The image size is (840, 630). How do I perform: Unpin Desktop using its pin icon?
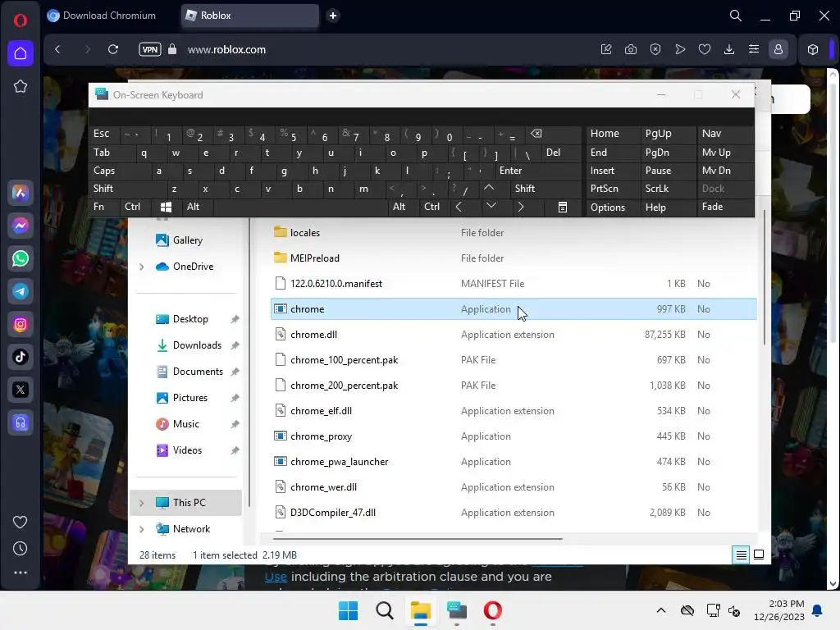235,319
